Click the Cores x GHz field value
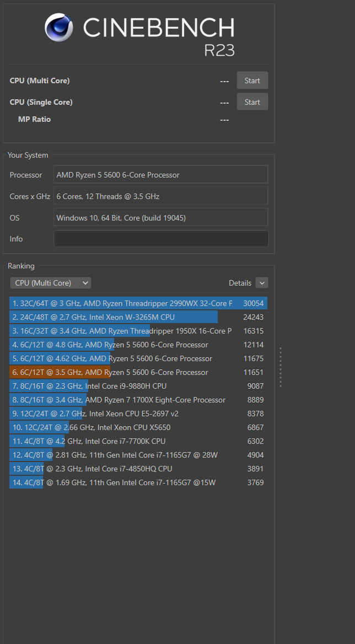This screenshot has height=644, width=355. (161, 196)
